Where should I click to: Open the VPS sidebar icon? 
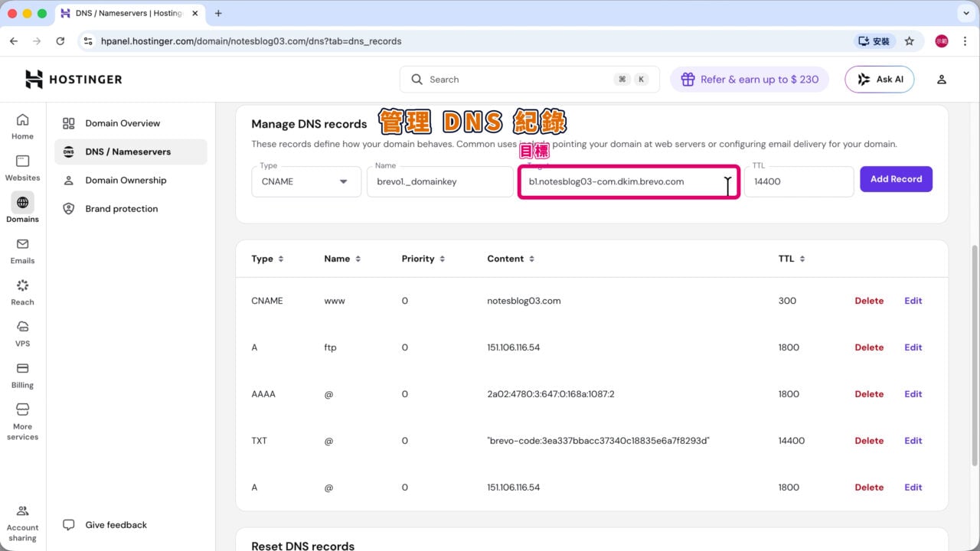tap(22, 334)
